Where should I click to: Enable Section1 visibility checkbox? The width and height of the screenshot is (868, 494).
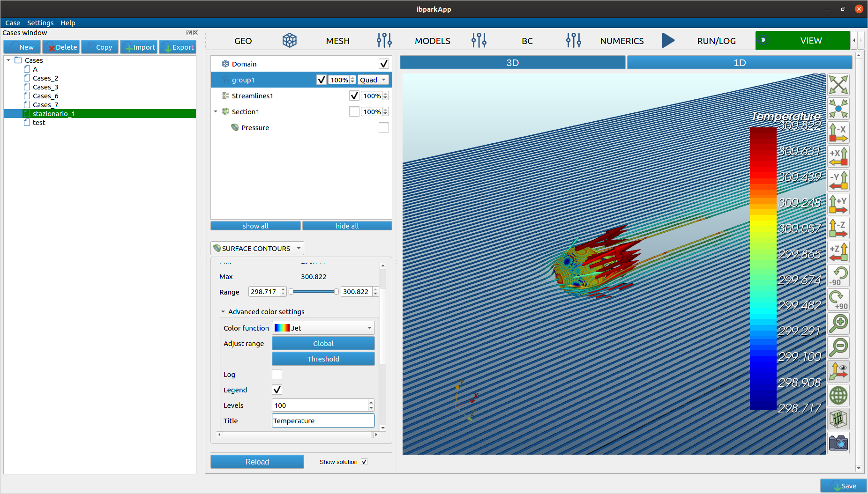tap(354, 112)
